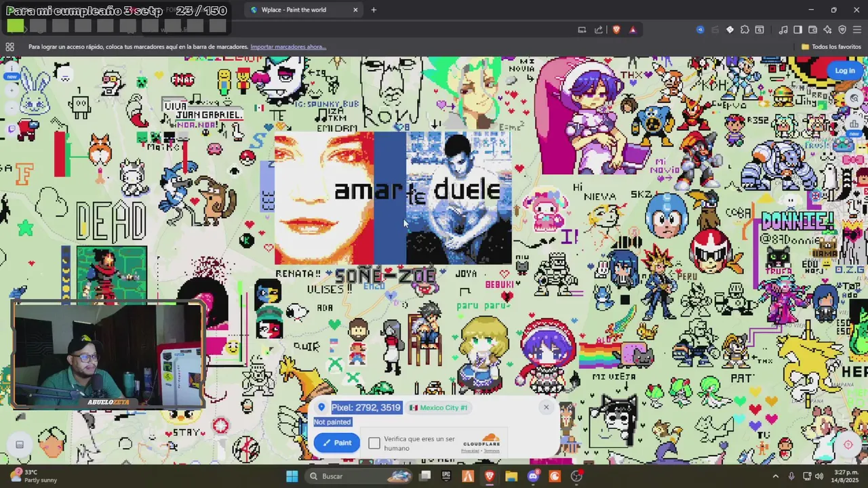The width and height of the screenshot is (868, 488).
Task: Open the music note playlist icon
Action: [x=783, y=30]
